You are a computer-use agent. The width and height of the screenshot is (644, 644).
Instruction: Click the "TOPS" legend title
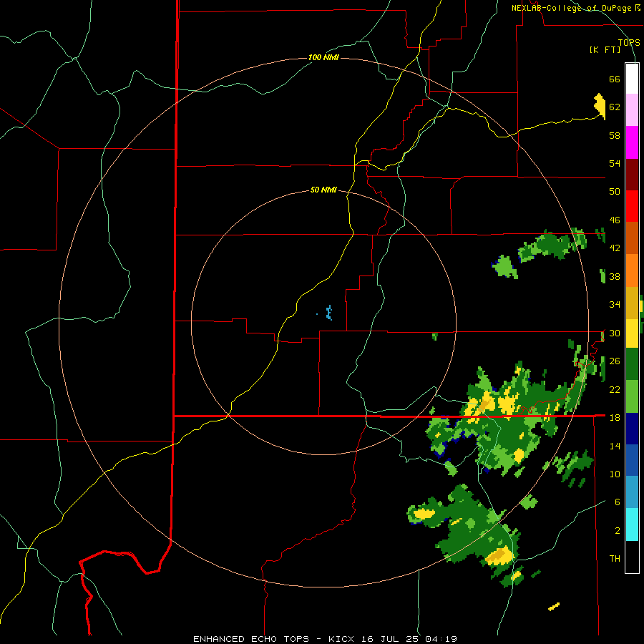pos(629,42)
